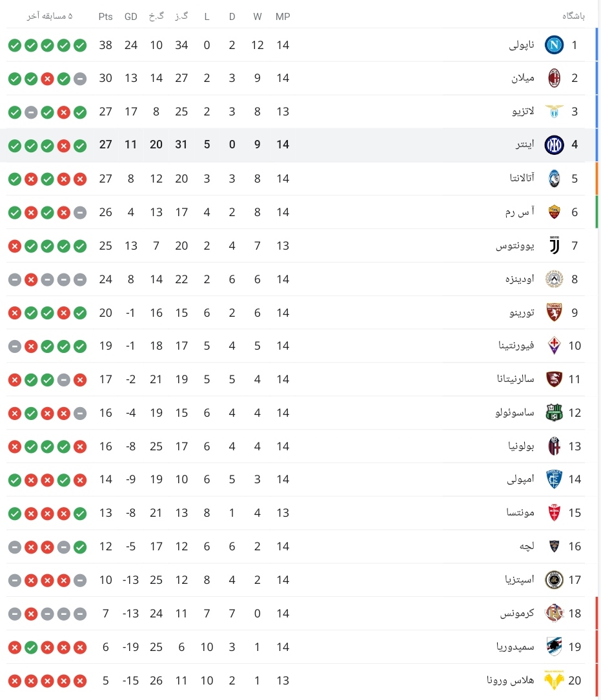Screen dimensions: 601x700
Task: Click the Juventus J logo
Action: [x=554, y=246]
